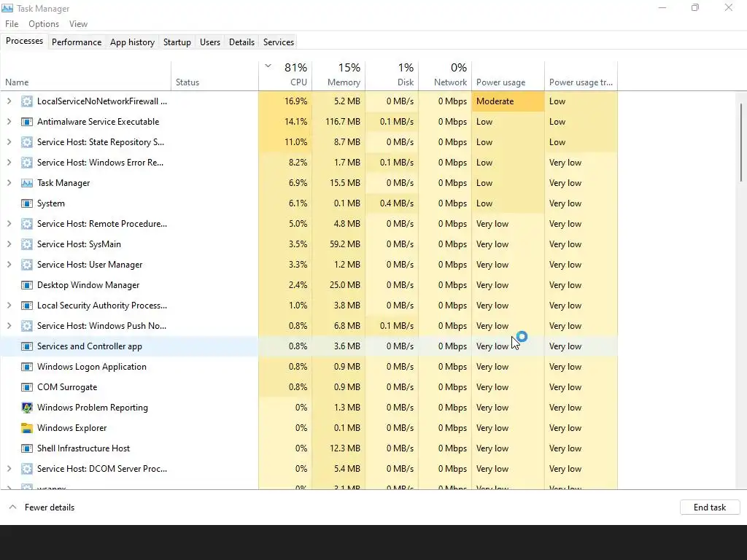Expand the LocalServiceNoNetworkFirewall process group
The image size is (747, 560).
pyautogui.click(x=9, y=101)
